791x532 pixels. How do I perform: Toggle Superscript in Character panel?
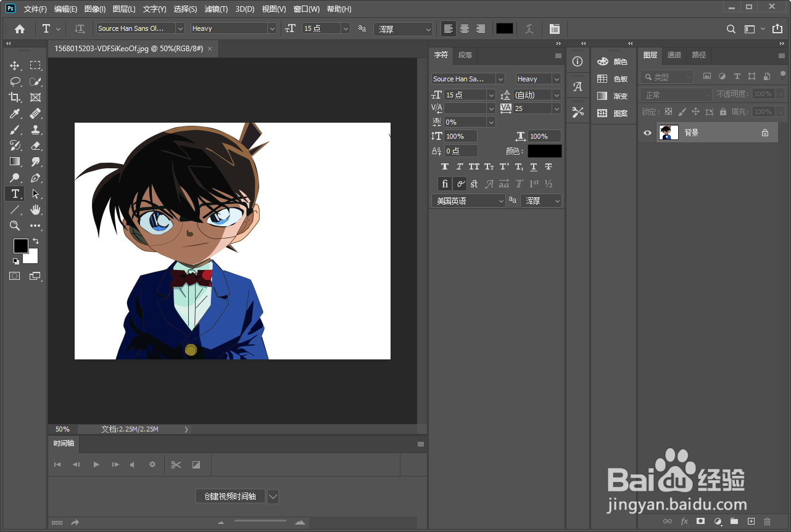(504, 167)
